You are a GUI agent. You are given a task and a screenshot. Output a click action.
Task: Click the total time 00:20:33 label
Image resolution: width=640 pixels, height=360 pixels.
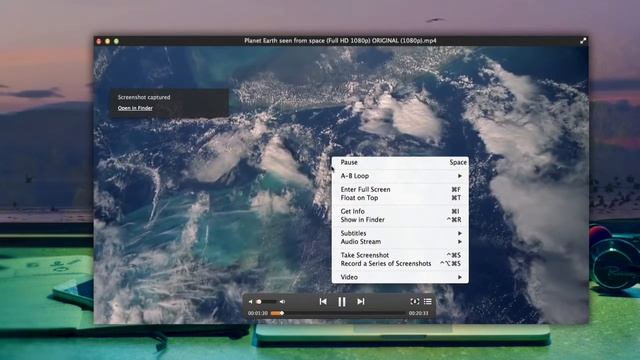(419, 313)
